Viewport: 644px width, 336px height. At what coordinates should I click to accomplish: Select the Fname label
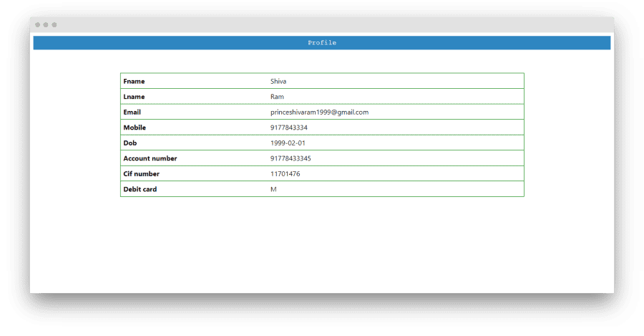coord(134,82)
